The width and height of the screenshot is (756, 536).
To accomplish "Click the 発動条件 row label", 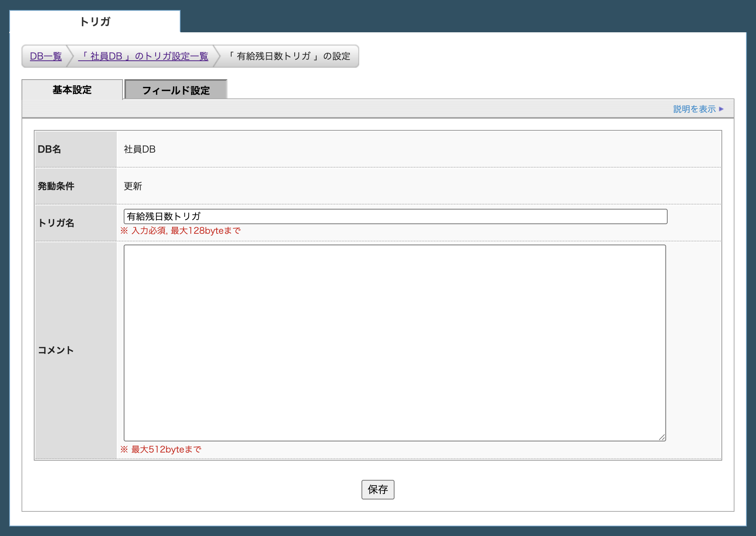I will point(56,186).
